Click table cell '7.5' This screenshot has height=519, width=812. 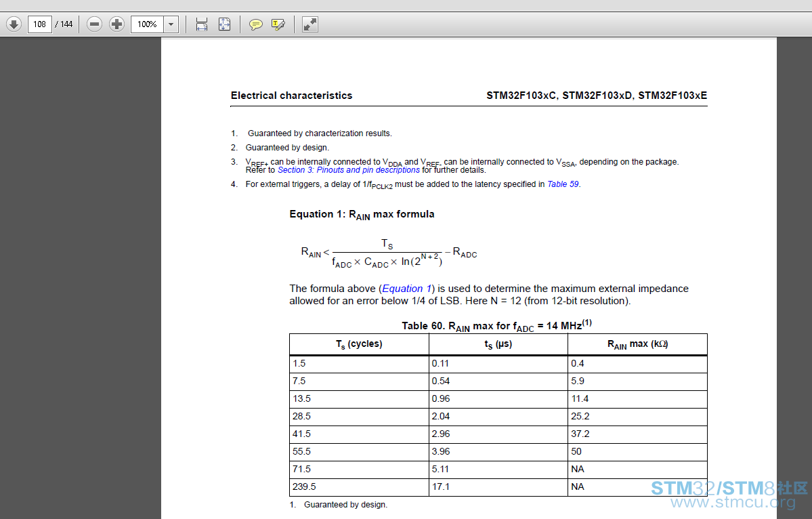(359, 381)
